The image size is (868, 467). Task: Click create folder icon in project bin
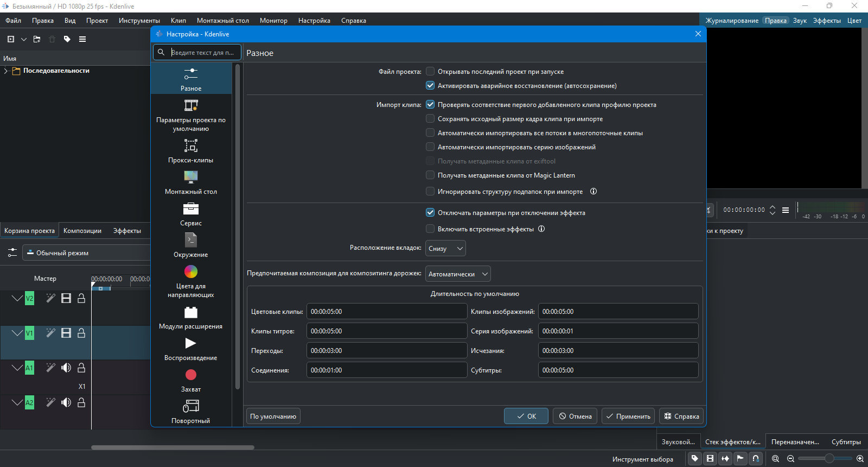[37, 39]
